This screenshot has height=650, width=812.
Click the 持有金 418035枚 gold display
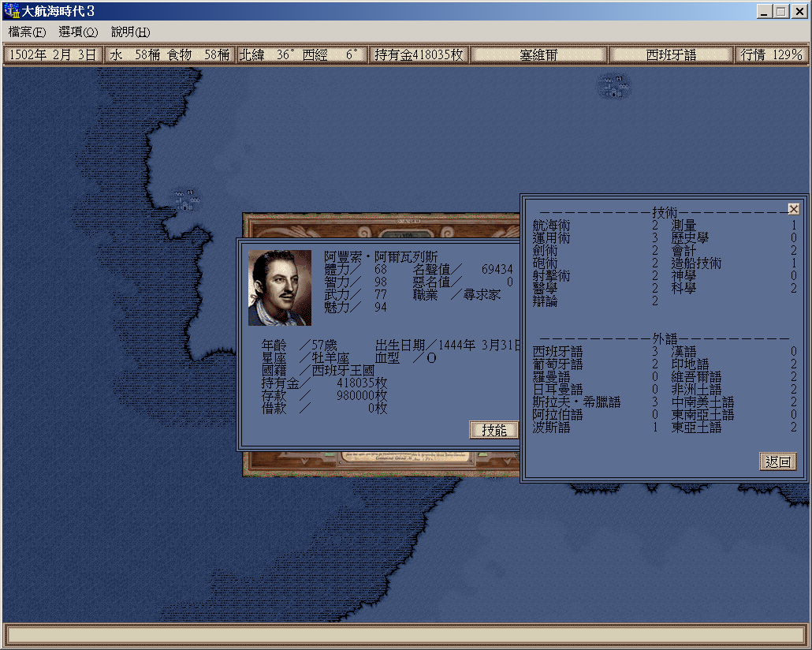(419, 55)
